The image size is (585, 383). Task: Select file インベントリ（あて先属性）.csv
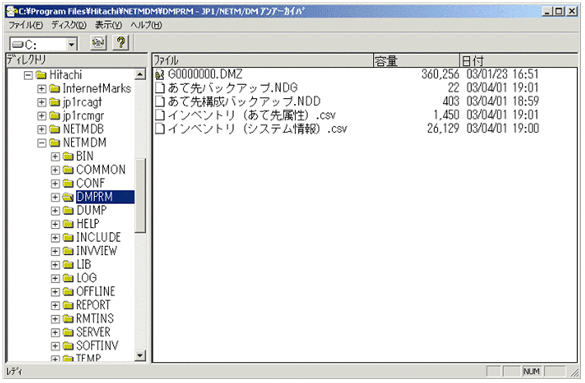point(251,115)
